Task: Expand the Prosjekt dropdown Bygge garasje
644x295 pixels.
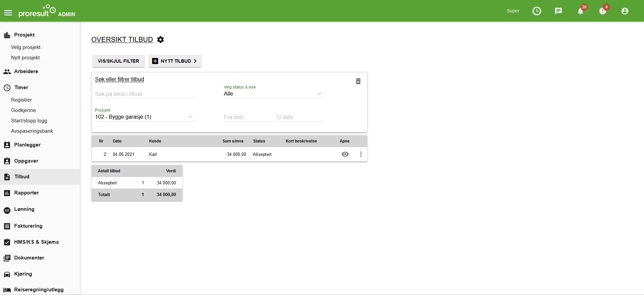Action: 145,117
